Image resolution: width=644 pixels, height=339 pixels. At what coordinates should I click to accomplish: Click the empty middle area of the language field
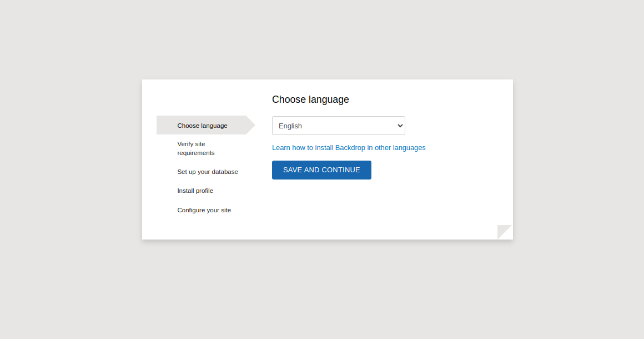350,126
